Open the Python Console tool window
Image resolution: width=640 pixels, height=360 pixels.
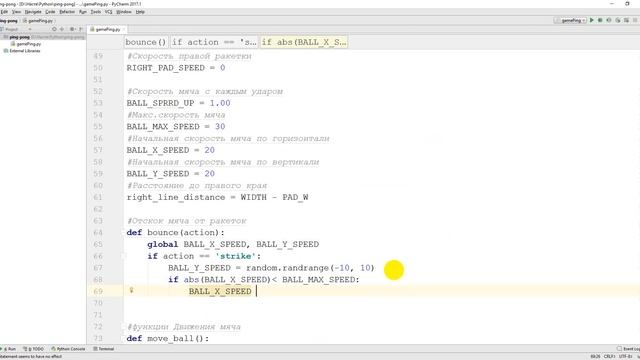[x=68, y=349]
